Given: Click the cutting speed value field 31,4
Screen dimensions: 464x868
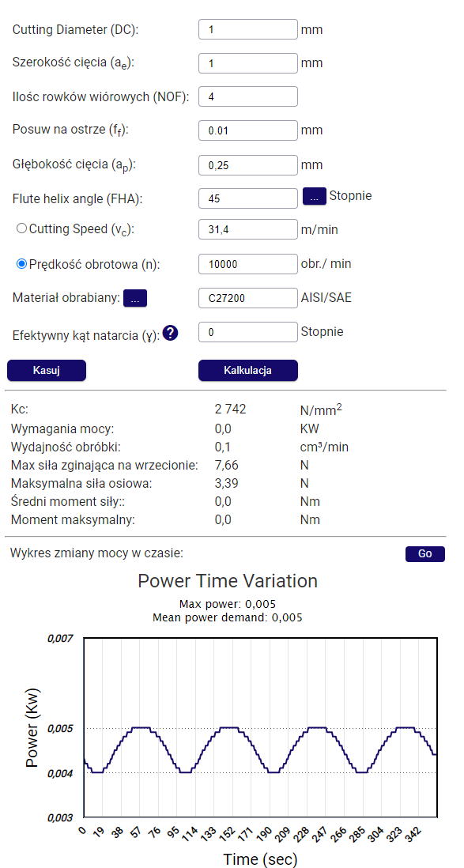Looking at the screenshot, I should click(x=248, y=229).
